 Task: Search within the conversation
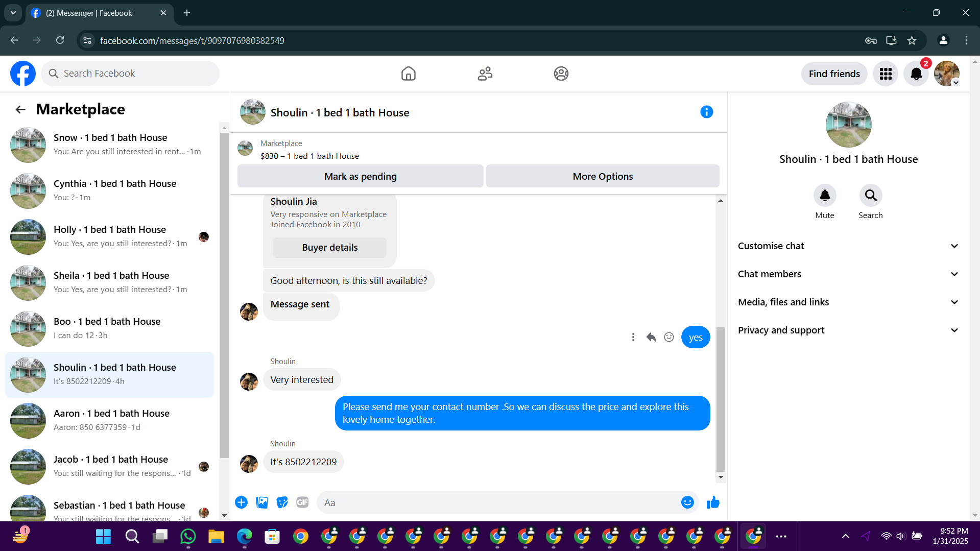pyautogui.click(x=871, y=196)
